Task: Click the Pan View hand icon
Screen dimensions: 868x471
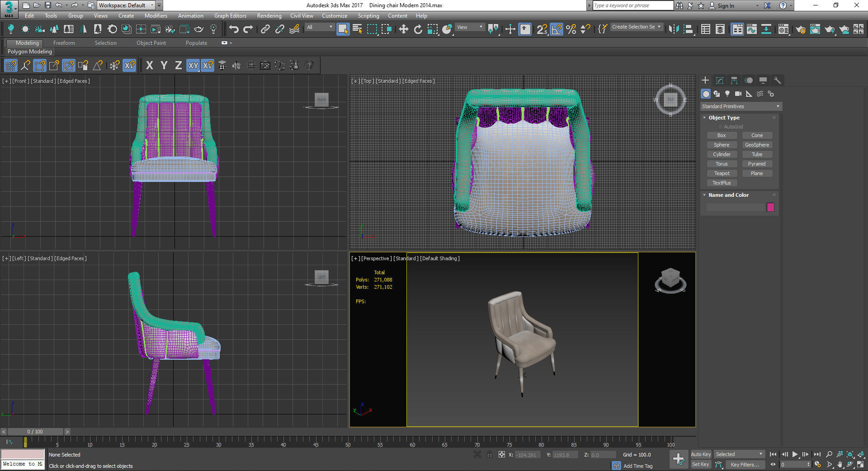Action: pos(840,464)
